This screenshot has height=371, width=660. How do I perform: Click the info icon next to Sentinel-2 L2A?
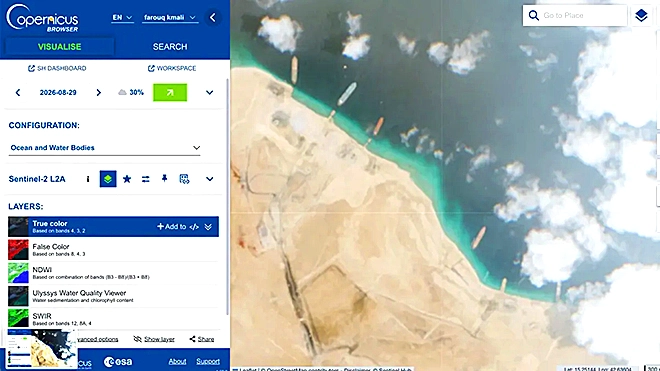[x=88, y=179]
